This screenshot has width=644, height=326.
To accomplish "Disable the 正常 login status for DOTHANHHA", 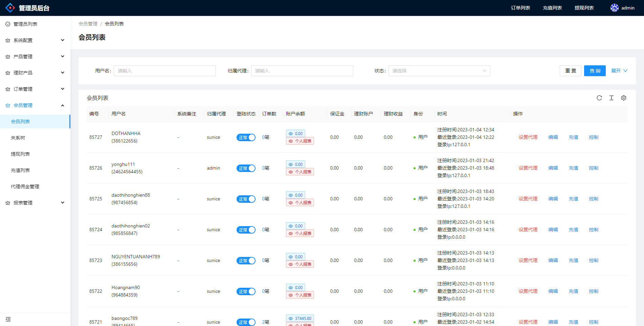I will click(x=246, y=137).
